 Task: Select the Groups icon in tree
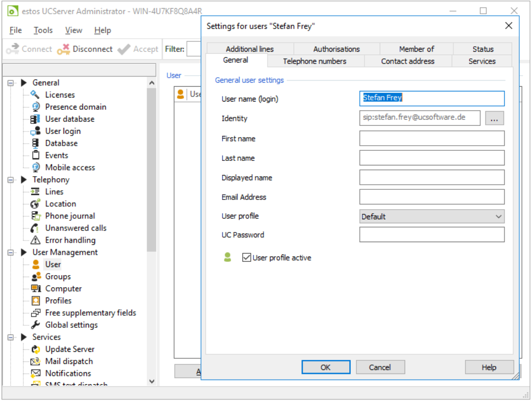coord(36,277)
